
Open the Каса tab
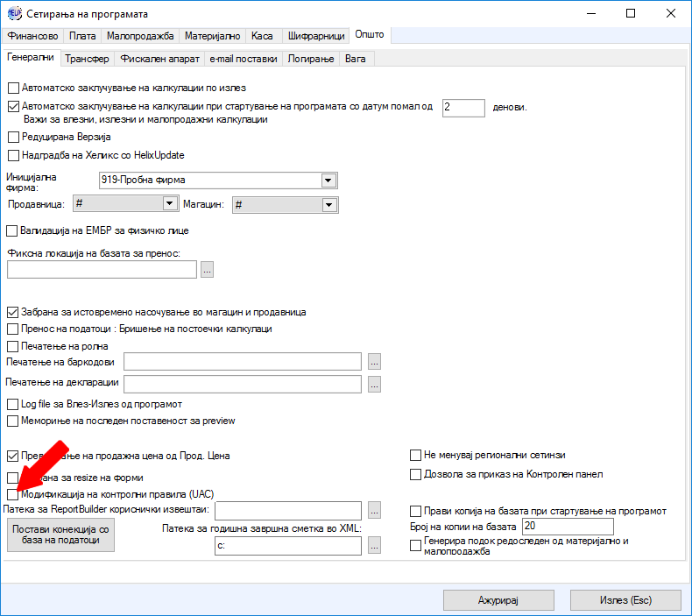pos(262,36)
